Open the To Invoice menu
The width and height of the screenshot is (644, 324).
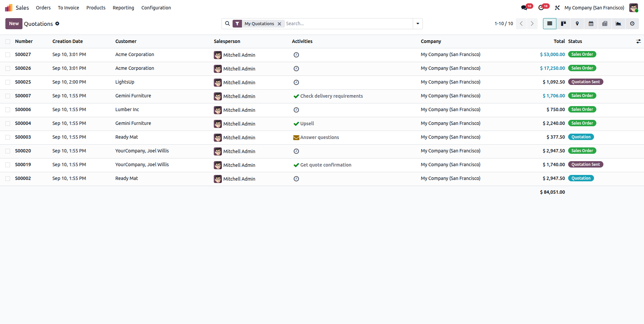[x=68, y=8]
